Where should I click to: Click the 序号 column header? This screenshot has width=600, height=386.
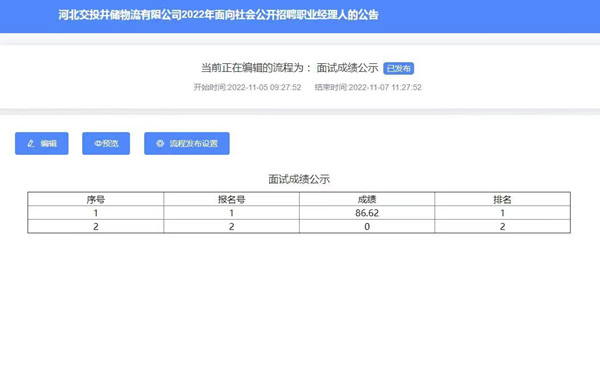(96, 199)
